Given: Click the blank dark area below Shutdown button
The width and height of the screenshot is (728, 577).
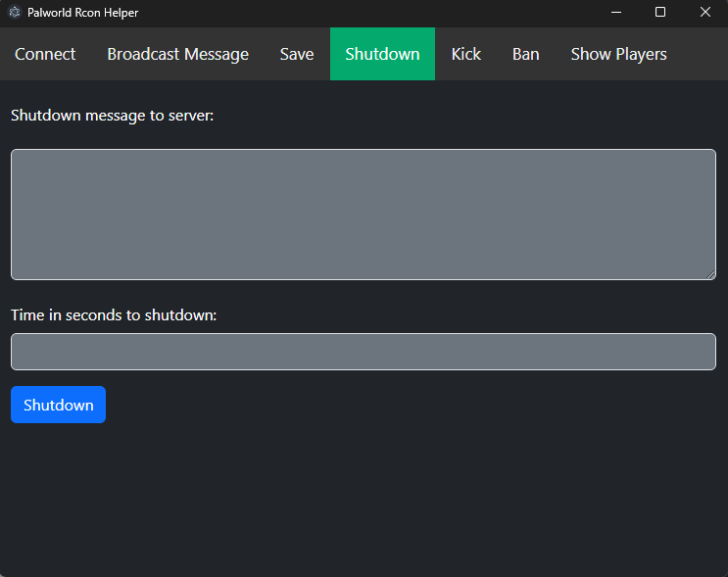Looking at the screenshot, I should 364,499.
